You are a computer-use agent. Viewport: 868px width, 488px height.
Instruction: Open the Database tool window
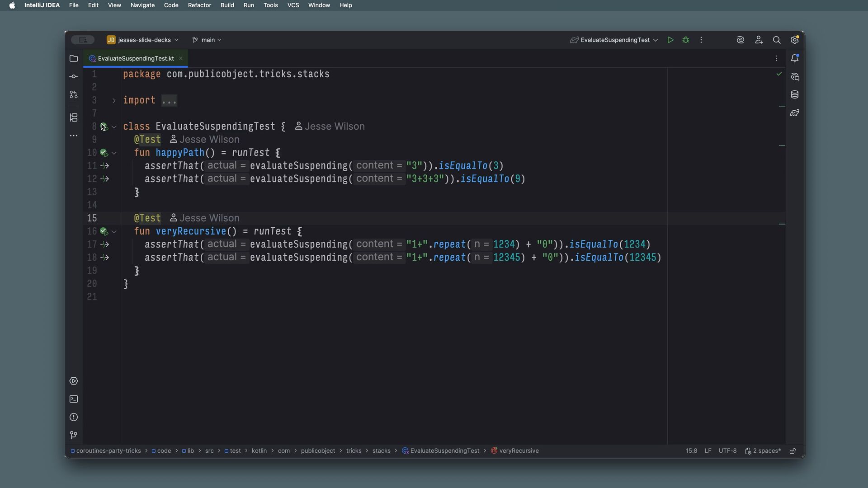795,94
